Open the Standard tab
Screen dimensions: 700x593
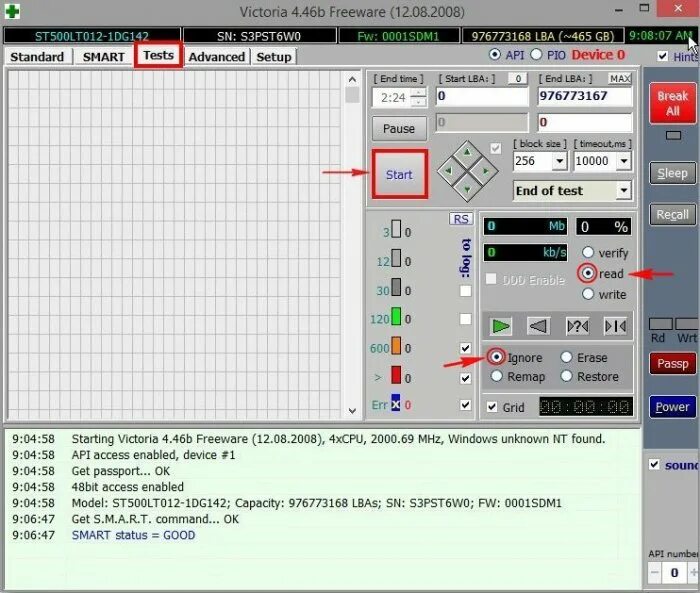(x=37, y=57)
